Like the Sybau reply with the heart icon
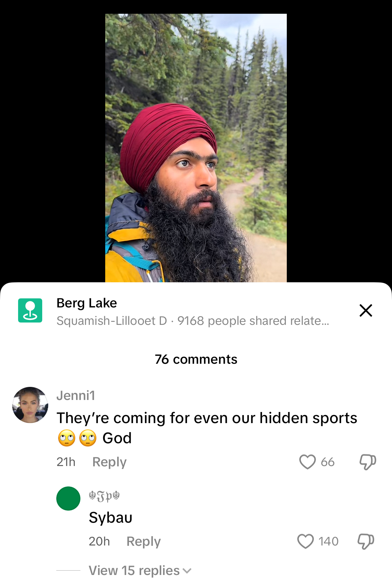Screen dimensions: 392x582 (x=305, y=541)
